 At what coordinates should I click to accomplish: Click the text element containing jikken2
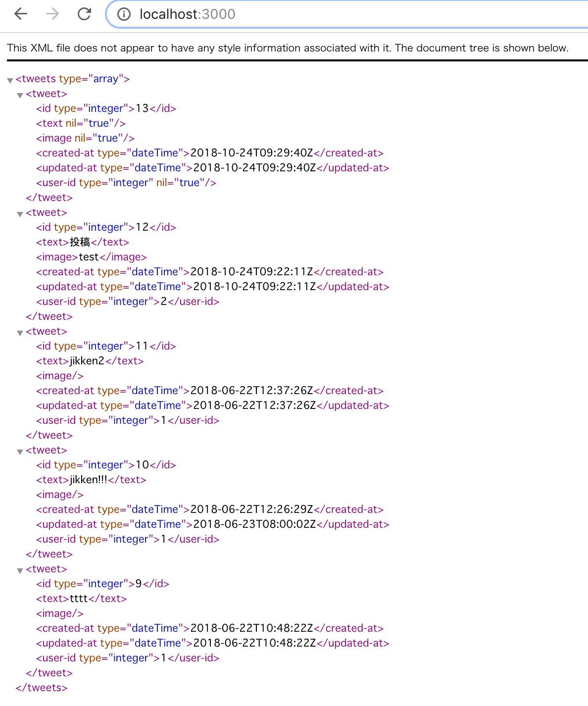click(90, 361)
